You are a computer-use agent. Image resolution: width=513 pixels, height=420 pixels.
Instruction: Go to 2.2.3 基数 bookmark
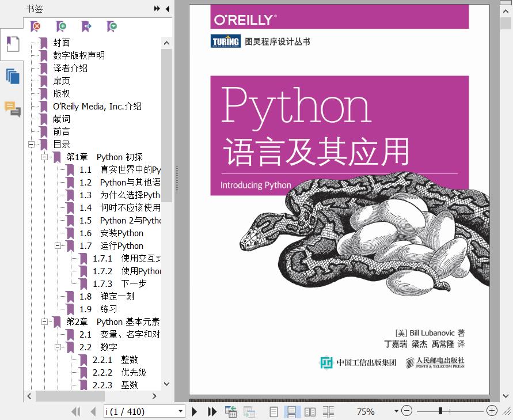click(115, 385)
